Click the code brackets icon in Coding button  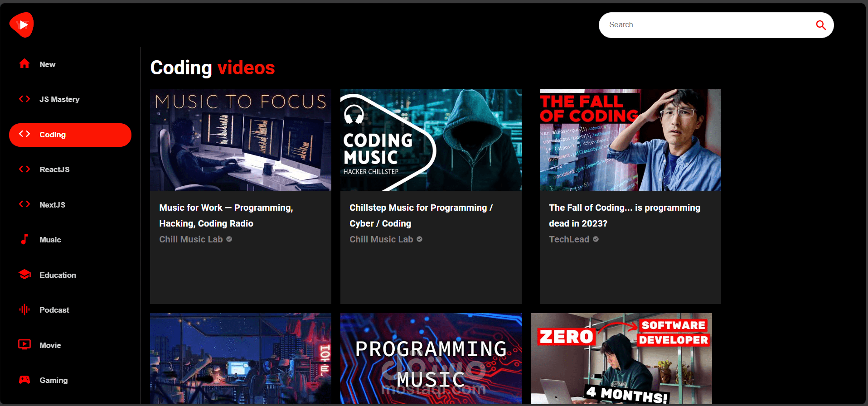(x=24, y=134)
